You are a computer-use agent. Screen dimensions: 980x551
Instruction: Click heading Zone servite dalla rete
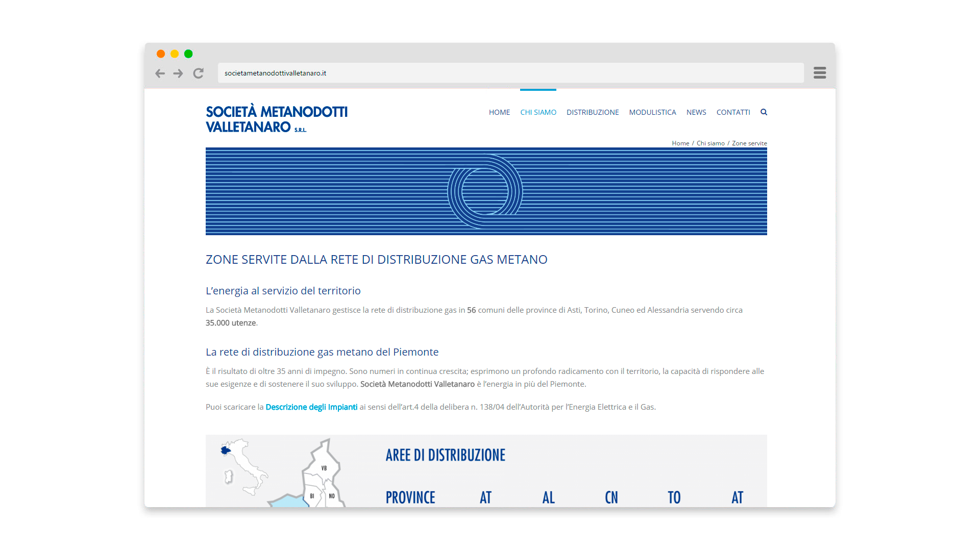pos(376,260)
